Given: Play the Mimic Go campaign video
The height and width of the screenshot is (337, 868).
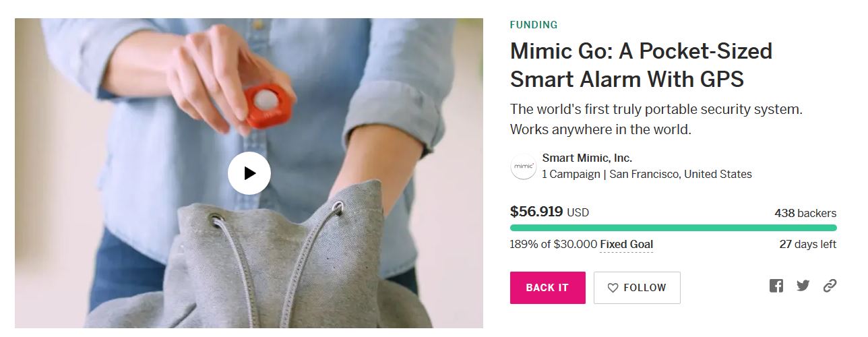Looking at the screenshot, I should [249, 173].
